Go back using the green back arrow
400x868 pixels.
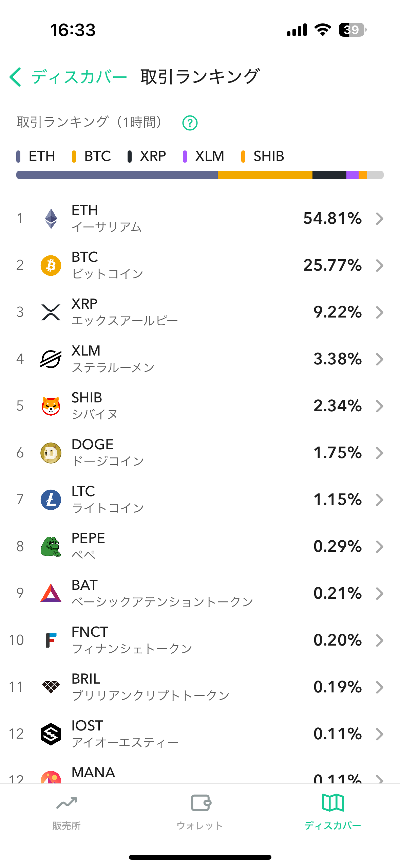pyautogui.click(x=16, y=77)
